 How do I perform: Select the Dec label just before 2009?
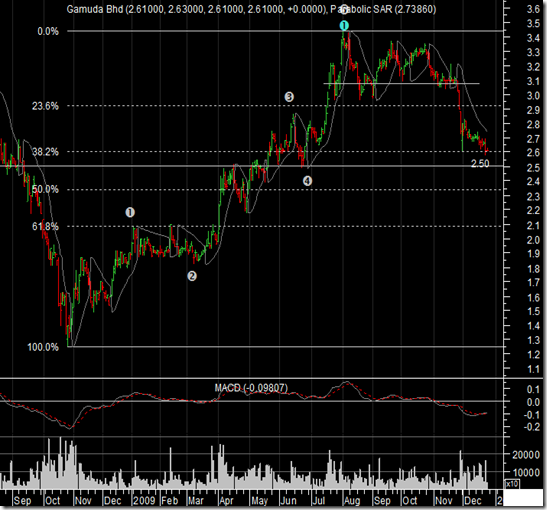(113, 501)
